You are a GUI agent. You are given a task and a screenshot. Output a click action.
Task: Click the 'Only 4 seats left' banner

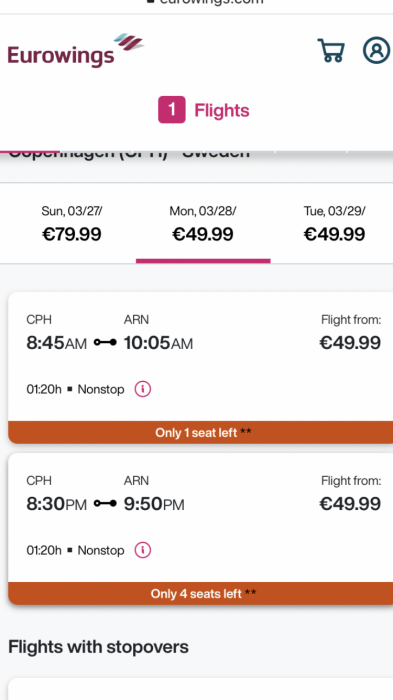[201, 593]
